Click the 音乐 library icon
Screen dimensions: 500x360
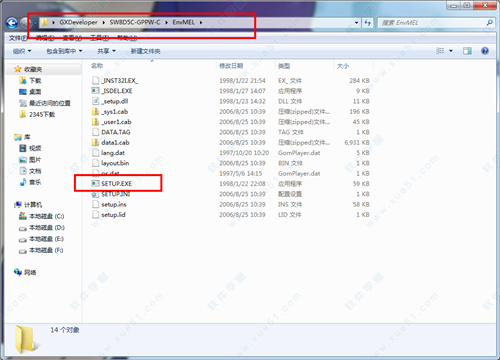[23, 182]
